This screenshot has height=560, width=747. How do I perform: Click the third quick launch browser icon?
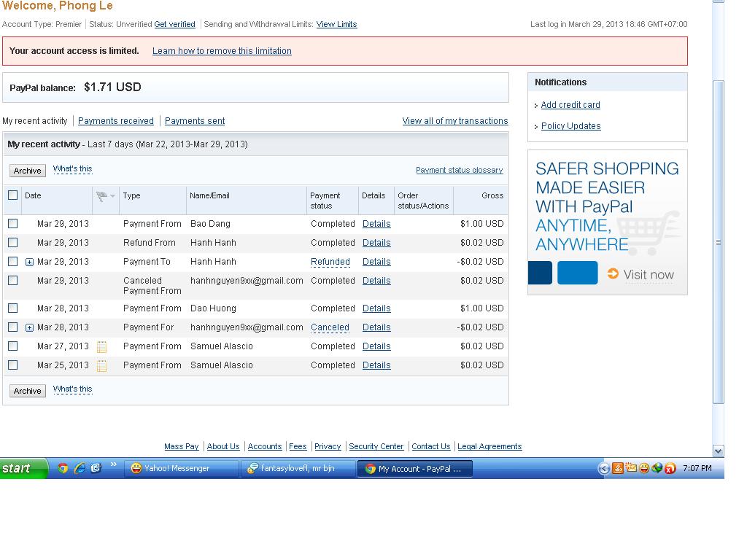pos(96,468)
